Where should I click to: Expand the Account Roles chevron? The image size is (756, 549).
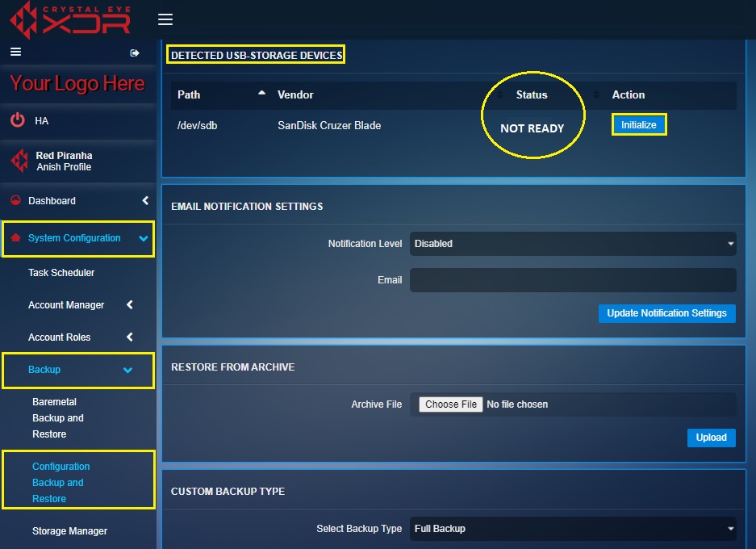click(x=129, y=337)
